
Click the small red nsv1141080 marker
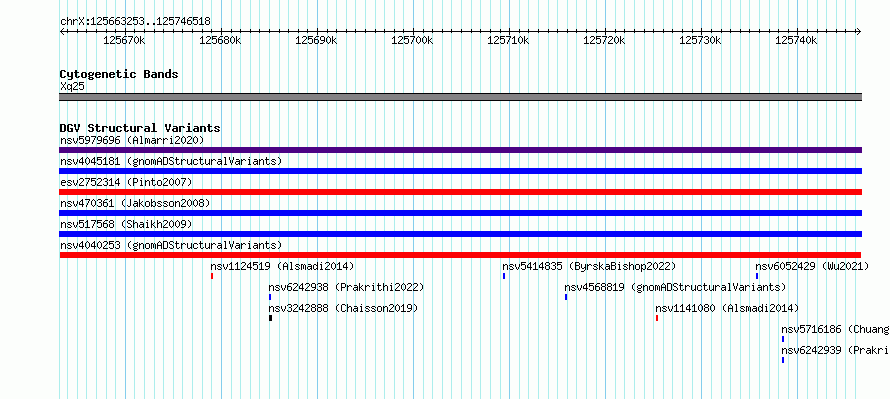657,318
